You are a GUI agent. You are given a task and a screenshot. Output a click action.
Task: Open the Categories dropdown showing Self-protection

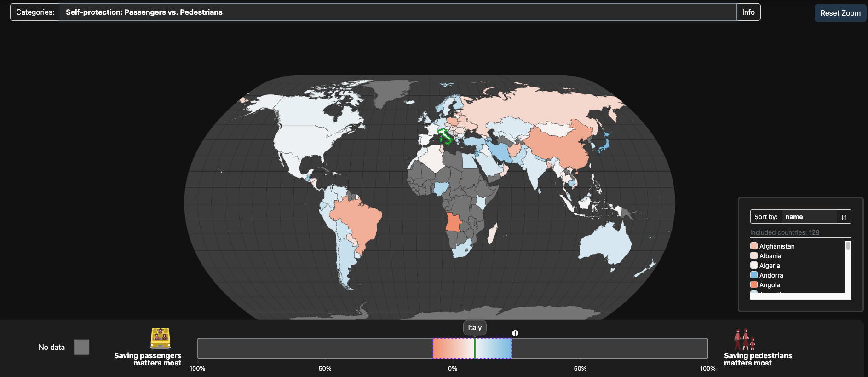(398, 12)
